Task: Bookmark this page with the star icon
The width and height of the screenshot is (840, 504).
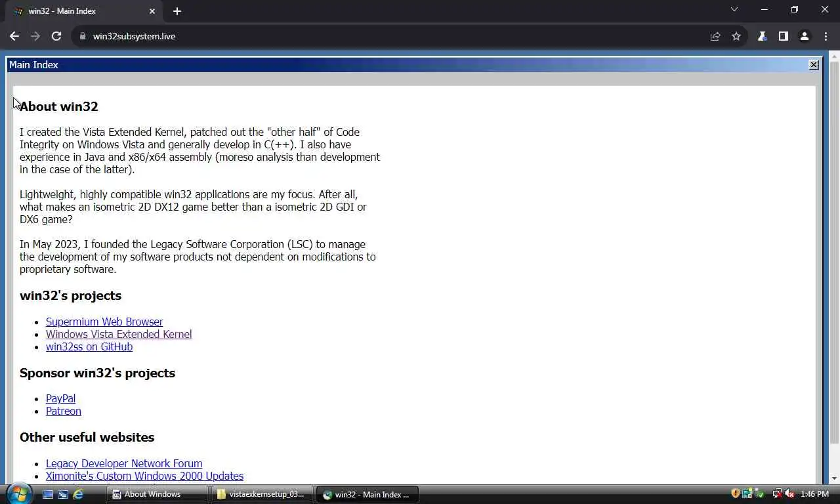Action: pyautogui.click(x=736, y=36)
